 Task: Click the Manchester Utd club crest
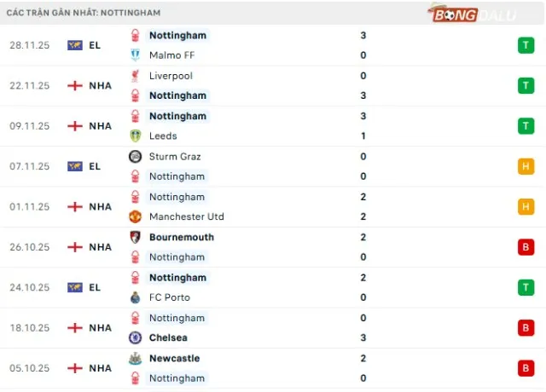[x=135, y=217]
